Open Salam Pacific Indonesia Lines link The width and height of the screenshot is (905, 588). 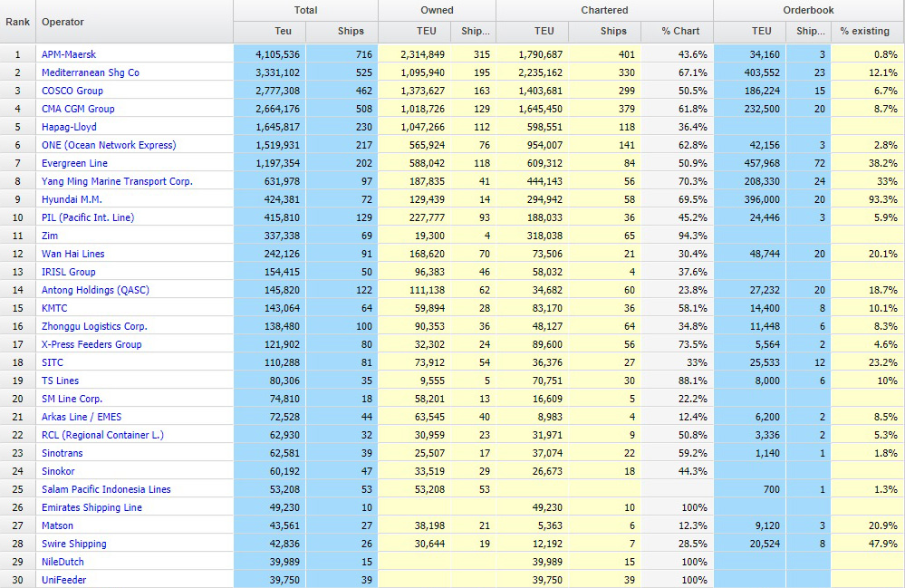coord(106,489)
